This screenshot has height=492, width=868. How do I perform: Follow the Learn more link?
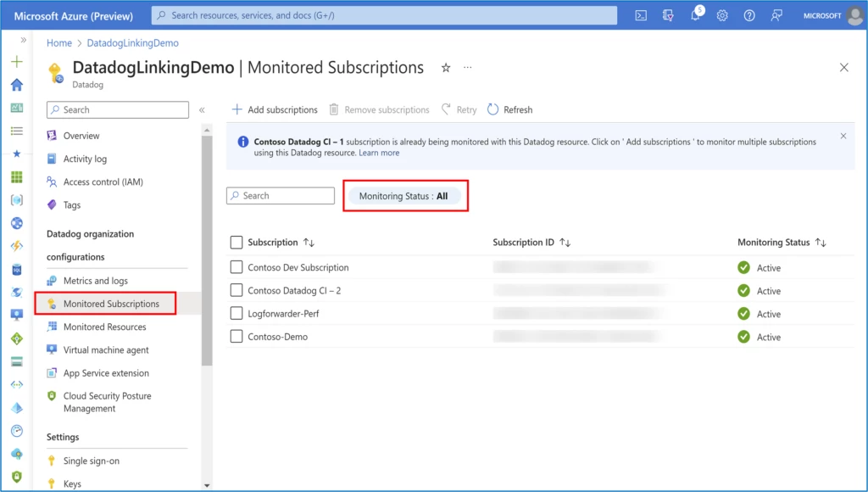[x=379, y=153]
